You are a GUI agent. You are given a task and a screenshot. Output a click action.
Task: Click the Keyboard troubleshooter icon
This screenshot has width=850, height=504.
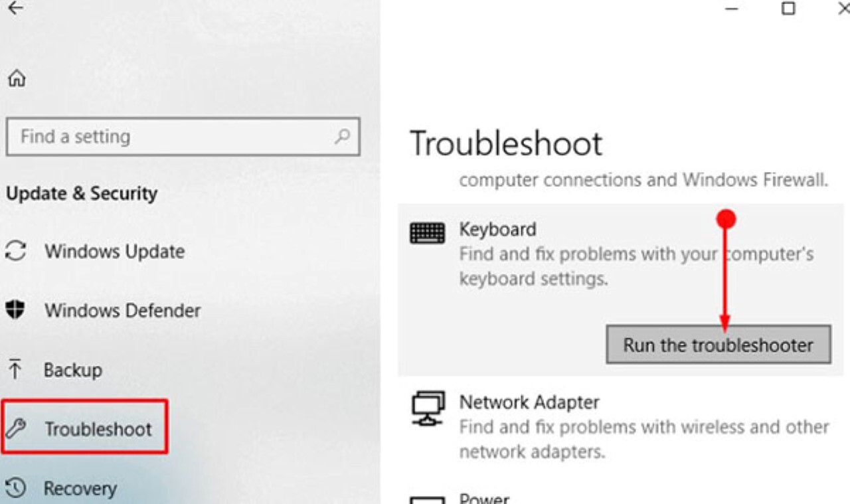click(428, 233)
